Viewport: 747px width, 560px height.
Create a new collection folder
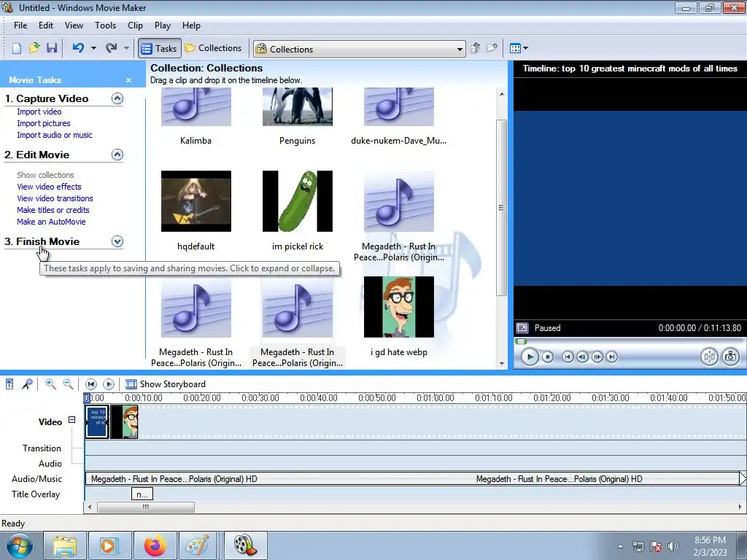[492, 48]
